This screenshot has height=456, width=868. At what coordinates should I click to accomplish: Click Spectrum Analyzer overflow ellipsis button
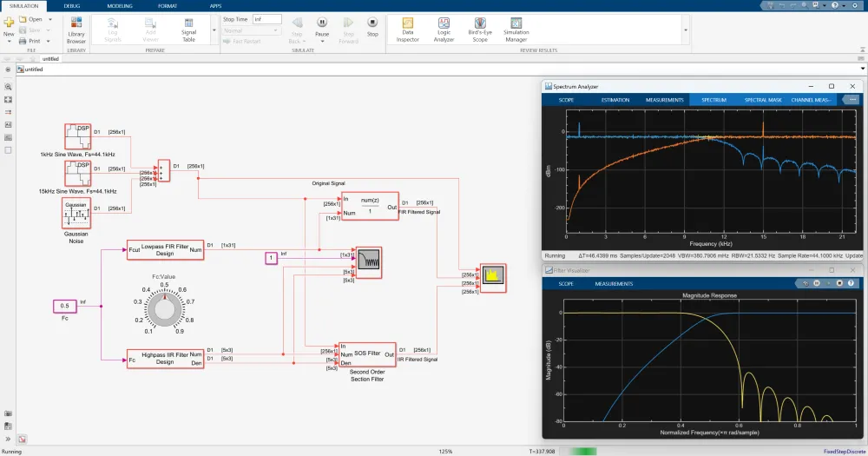852,100
